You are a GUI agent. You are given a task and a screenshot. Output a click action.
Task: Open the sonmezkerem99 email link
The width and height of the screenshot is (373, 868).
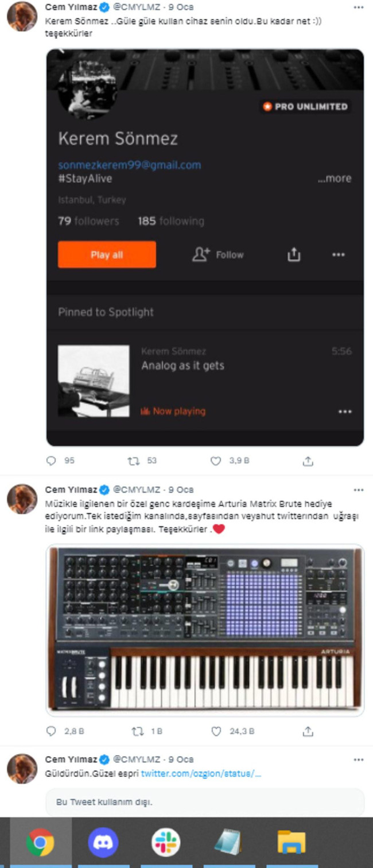(130, 165)
